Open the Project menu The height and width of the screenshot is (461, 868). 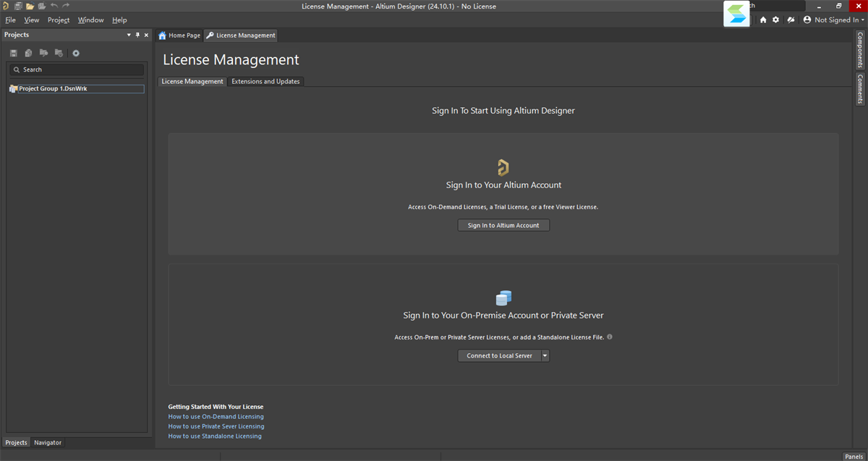click(x=59, y=20)
